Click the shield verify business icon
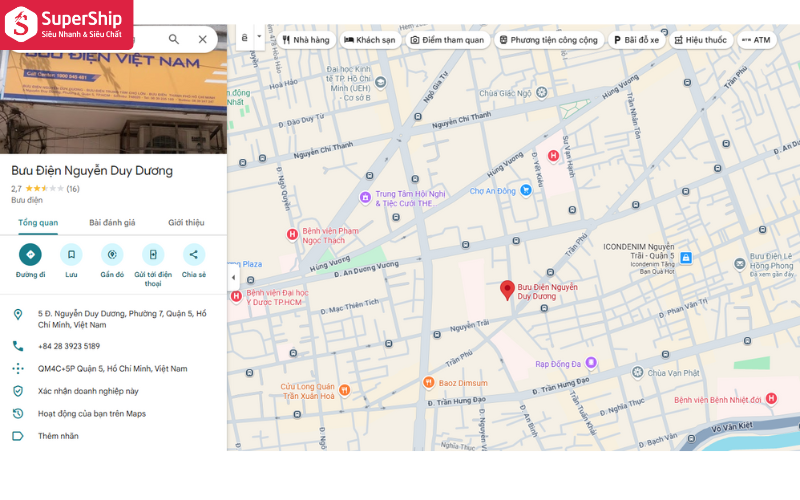 coord(18,391)
